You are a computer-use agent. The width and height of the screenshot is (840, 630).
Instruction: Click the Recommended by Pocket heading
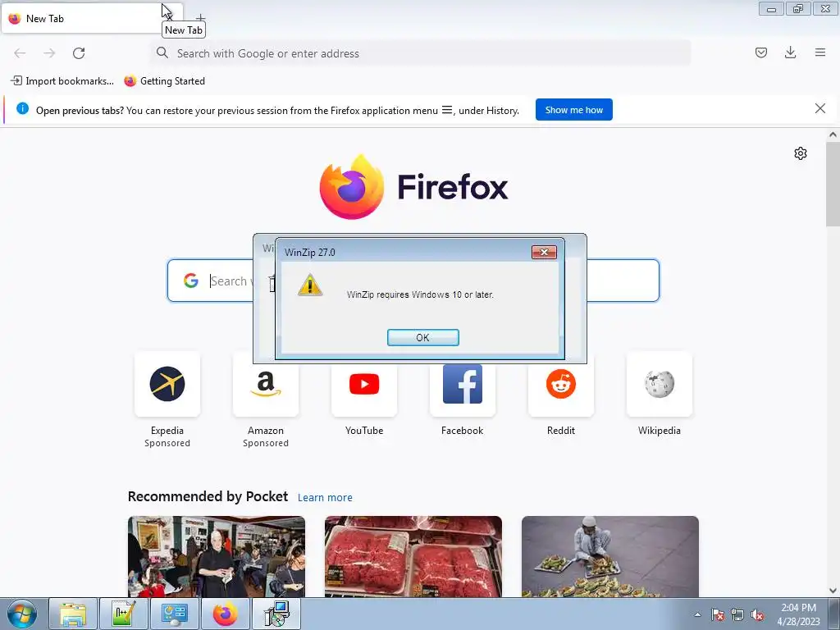pyautogui.click(x=208, y=496)
